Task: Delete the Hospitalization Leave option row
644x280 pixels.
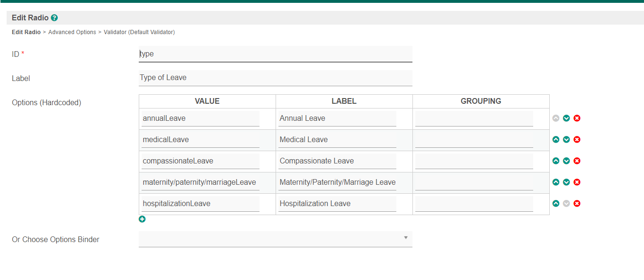Action: (x=577, y=203)
